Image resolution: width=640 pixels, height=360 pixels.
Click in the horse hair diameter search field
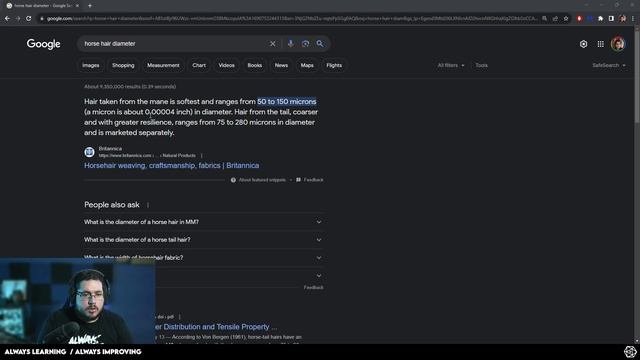[x=173, y=44]
